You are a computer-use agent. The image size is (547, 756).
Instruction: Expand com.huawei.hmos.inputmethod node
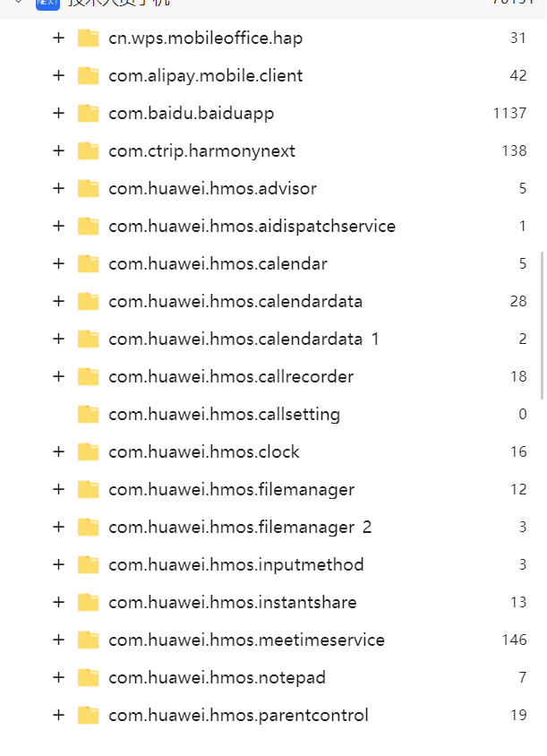[58, 564]
